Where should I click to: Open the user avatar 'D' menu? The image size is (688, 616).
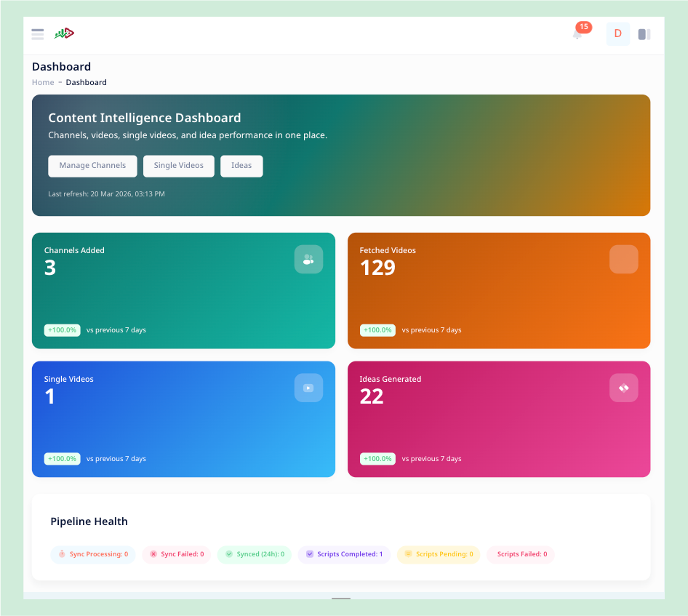[617, 33]
